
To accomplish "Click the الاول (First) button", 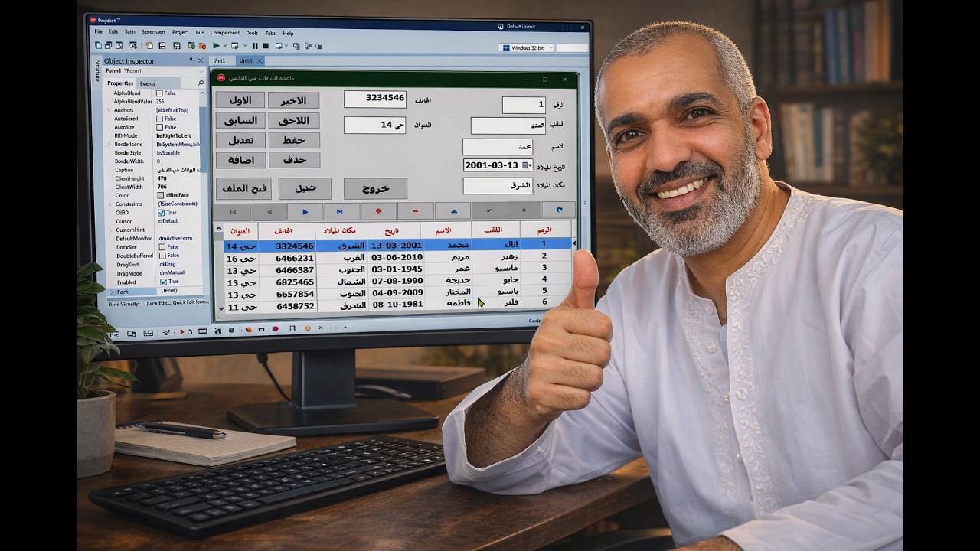I will pyautogui.click(x=240, y=100).
